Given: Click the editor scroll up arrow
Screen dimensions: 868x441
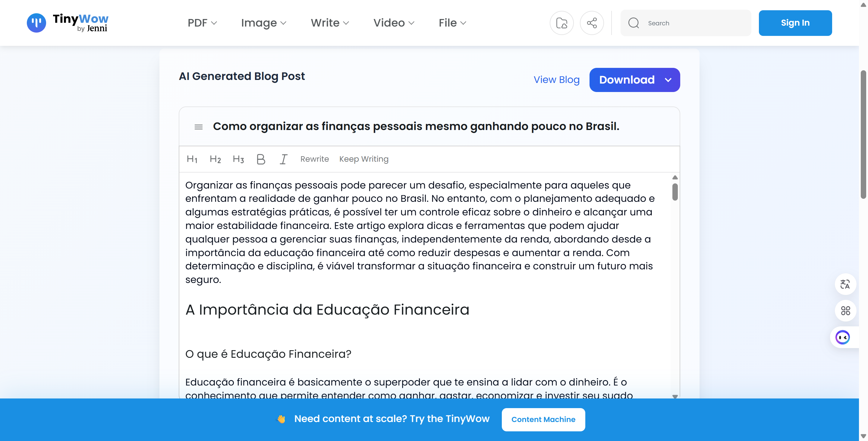Looking at the screenshot, I should [x=675, y=177].
